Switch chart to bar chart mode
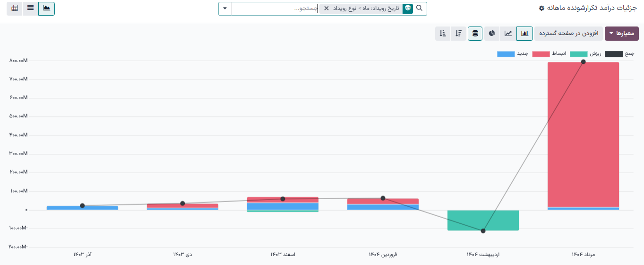The image size is (644, 265). tap(524, 34)
